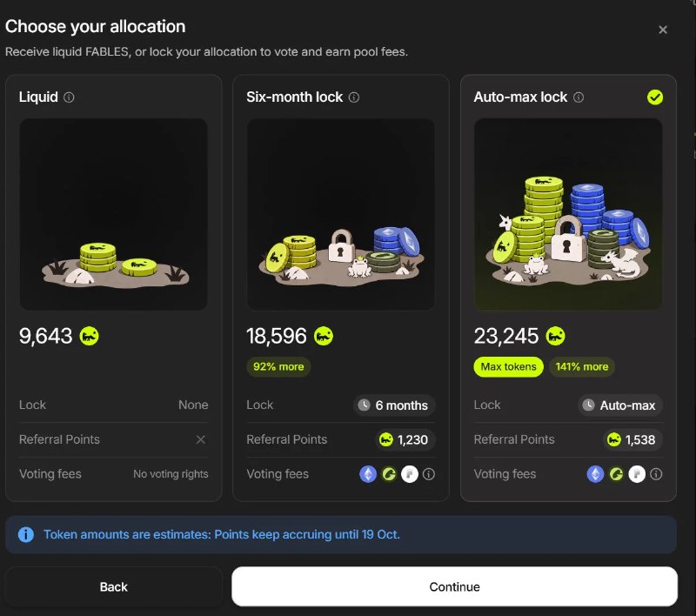Viewport: 696px width, 616px height.
Task: Open the info tooltip next to Liquid
Action: pyautogui.click(x=69, y=97)
